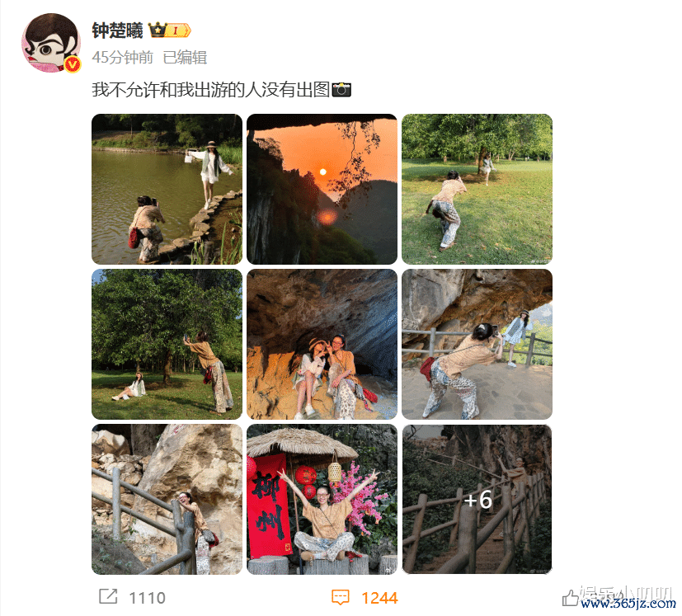The height and width of the screenshot is (616, 682).
Task: Expand the +6 more photos thumbnail
Action: pyautogui.click(x=477, y=500)
